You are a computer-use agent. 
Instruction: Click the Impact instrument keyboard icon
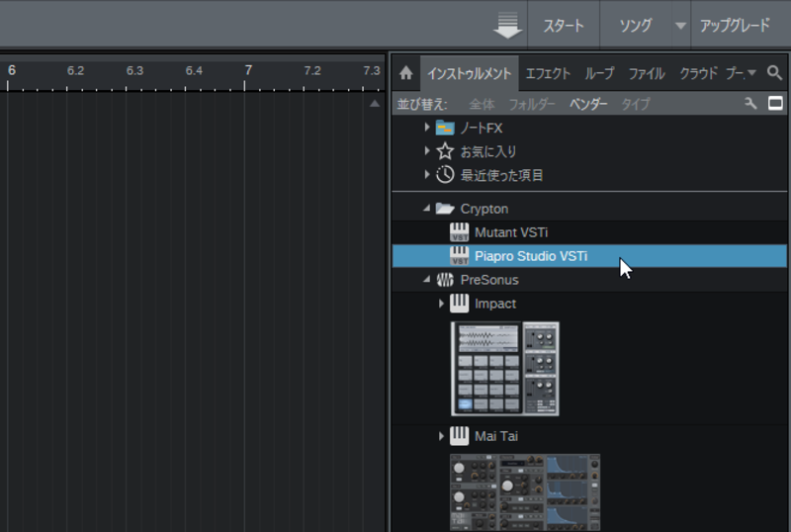(x=459, y=304)
